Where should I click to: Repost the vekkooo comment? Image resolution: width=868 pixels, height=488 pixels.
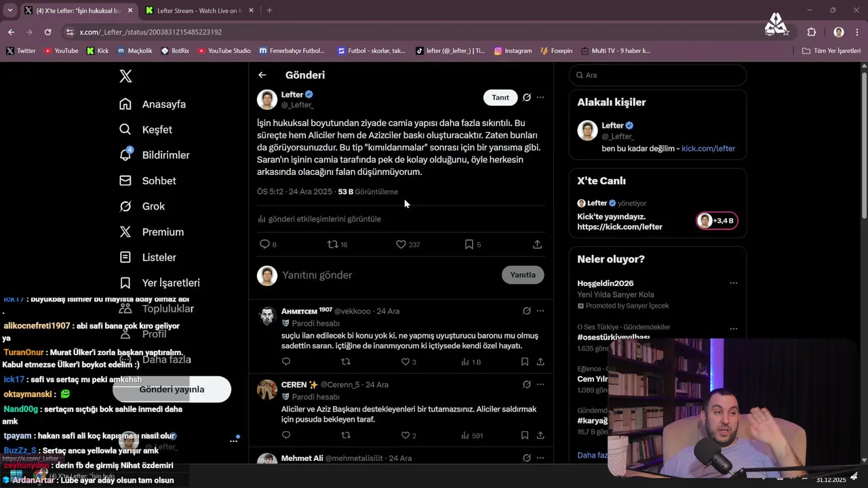coord(346,362)
